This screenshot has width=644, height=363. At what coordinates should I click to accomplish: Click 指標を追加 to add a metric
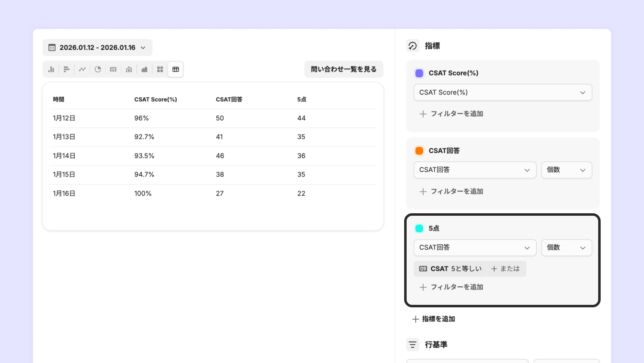coord(433,319)
